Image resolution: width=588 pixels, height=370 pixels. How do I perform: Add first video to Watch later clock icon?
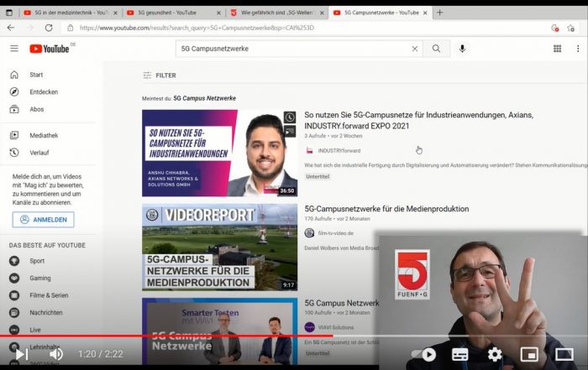[x=290, y=117]
